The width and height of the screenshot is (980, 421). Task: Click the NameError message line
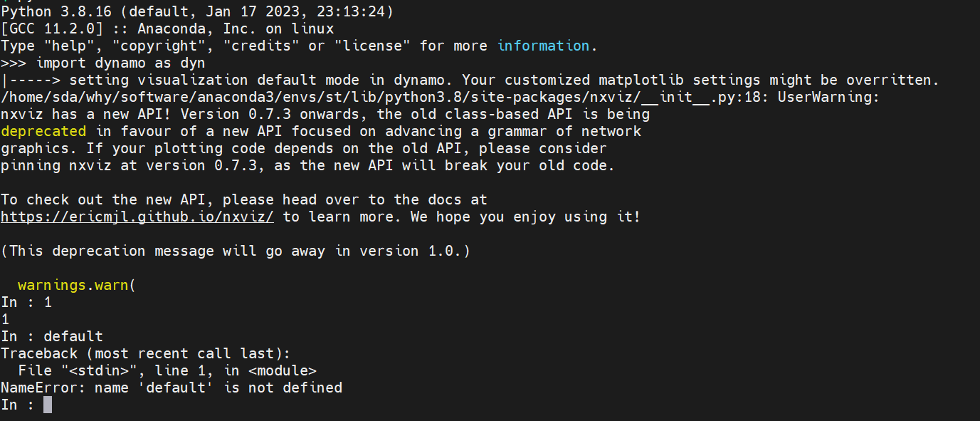(172, 388)
